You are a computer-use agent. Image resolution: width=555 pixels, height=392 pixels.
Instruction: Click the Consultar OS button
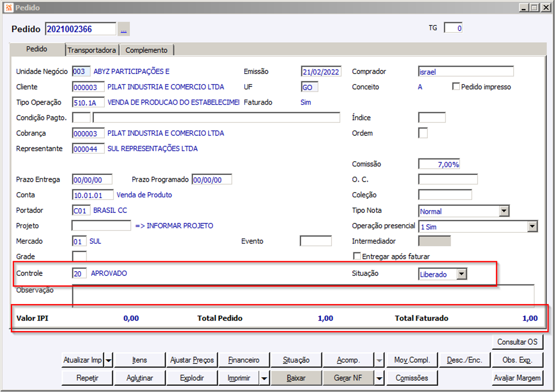517,342
